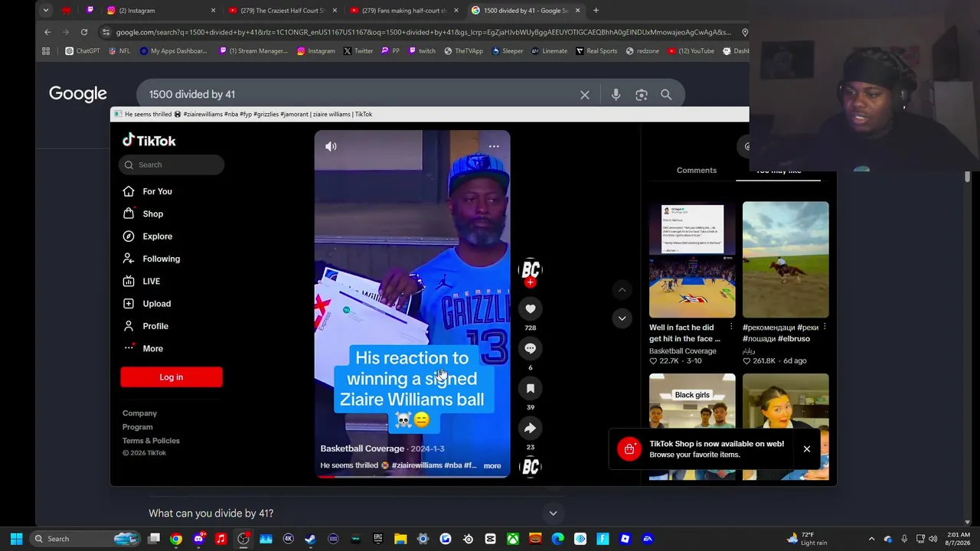This screenshot has width=980, height=551.
Task: Reload the current browser page
Action: [84, 32]
